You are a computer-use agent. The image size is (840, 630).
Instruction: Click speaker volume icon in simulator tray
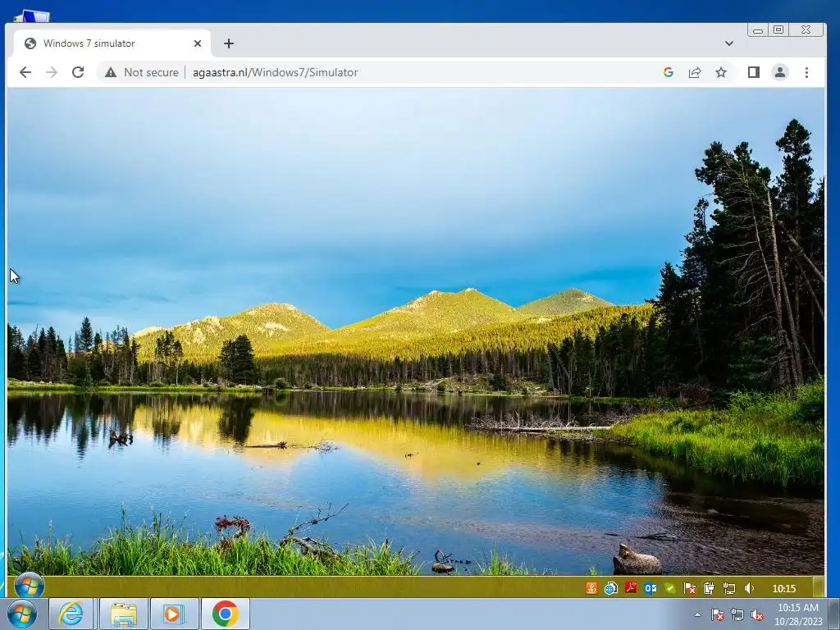[x=748, y=588]
